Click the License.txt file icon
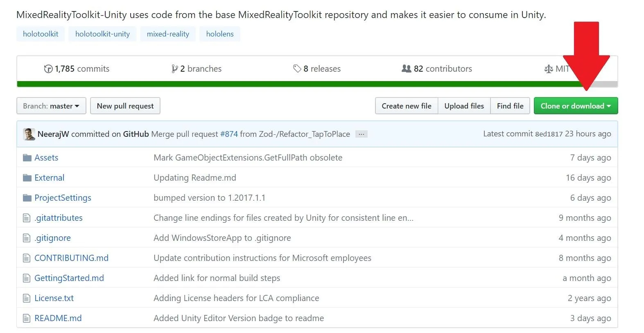644x333 pixels. click(x=27, y=298)
